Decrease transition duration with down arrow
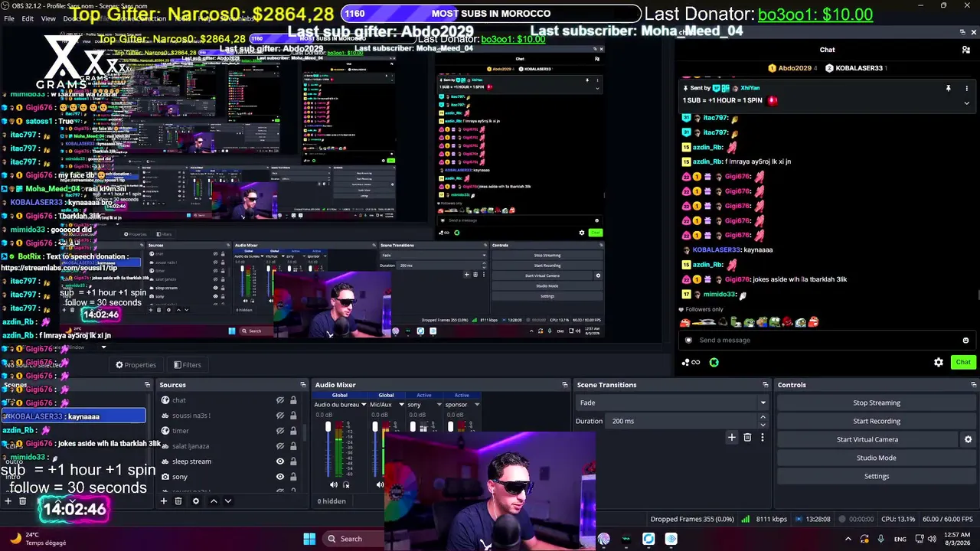This screenshot has width=980, height=551. [763, 425]
